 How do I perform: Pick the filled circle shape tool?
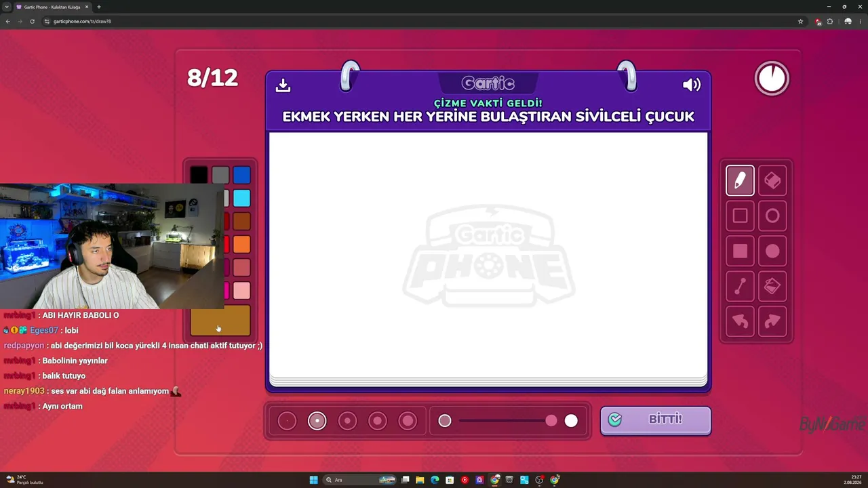click(772, 251)
